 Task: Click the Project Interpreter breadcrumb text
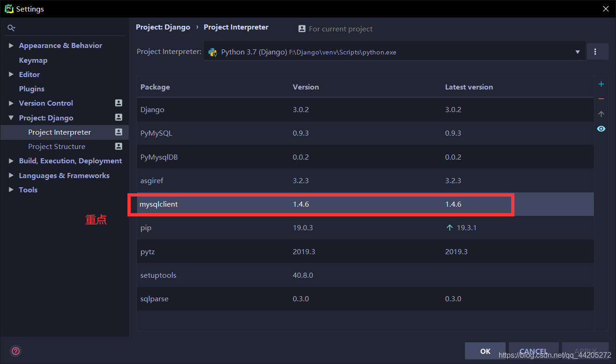pos(236,27)
